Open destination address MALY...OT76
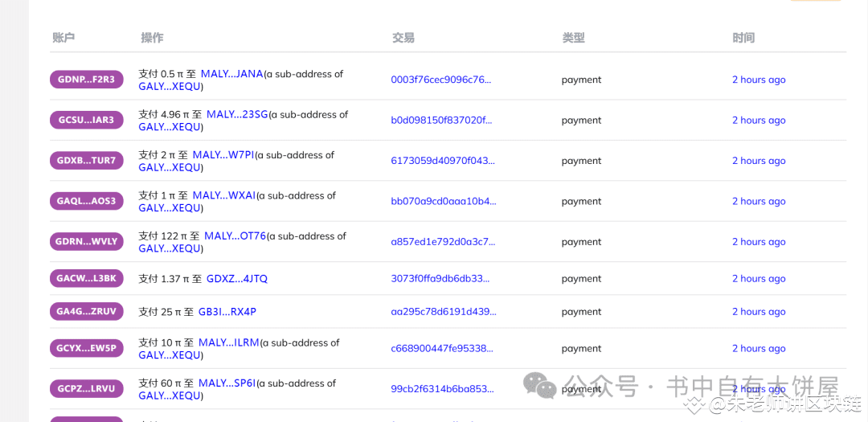This screenshot has height=422, width=868. tap(235, 236)
